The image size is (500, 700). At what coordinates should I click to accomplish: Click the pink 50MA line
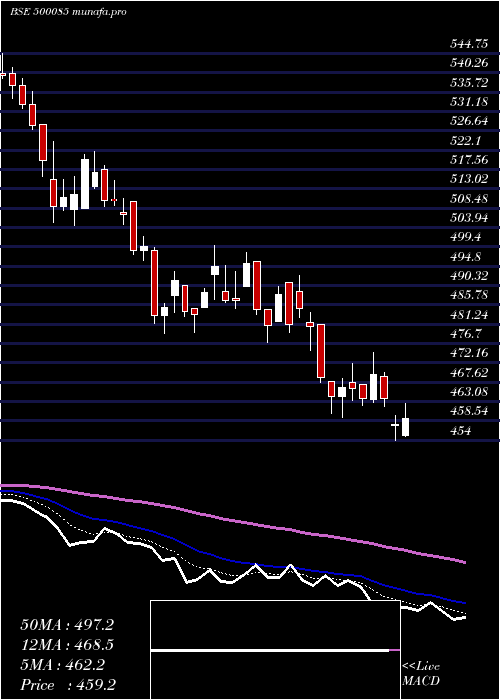pos(232,521)
